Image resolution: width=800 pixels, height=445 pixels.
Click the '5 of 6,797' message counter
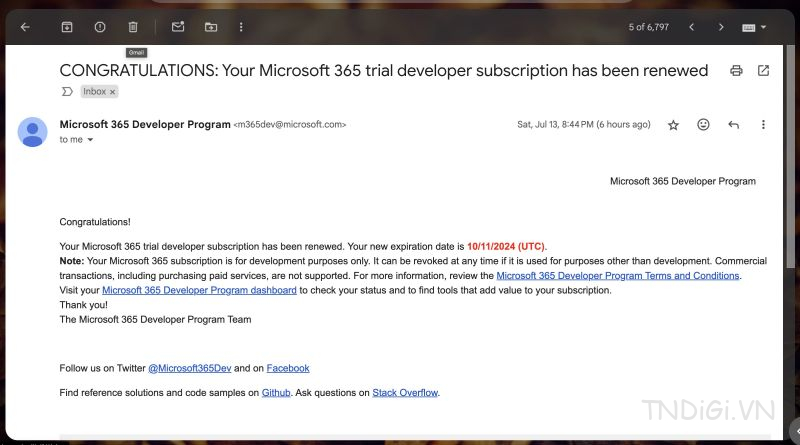point(648,27)
